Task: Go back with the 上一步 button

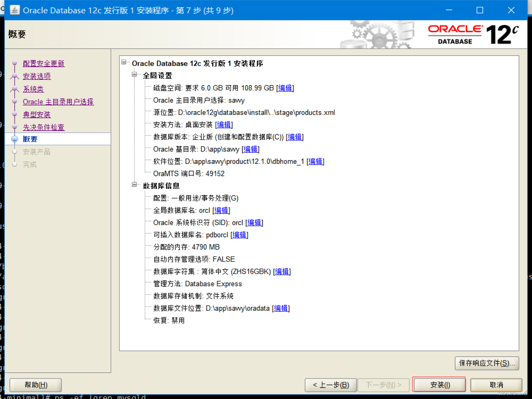Action: point(330,385)
